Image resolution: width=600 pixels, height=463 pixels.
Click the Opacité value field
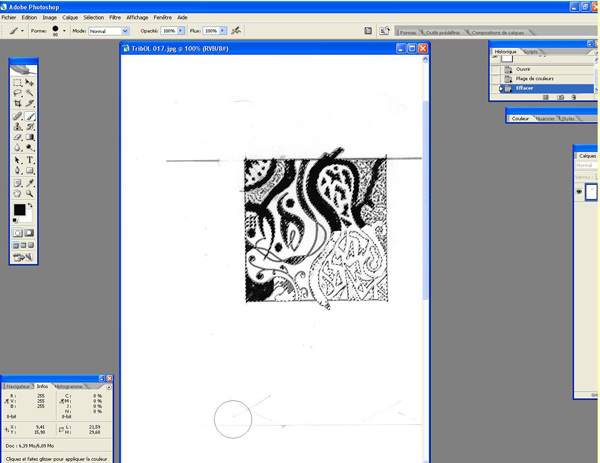point(168,31)
